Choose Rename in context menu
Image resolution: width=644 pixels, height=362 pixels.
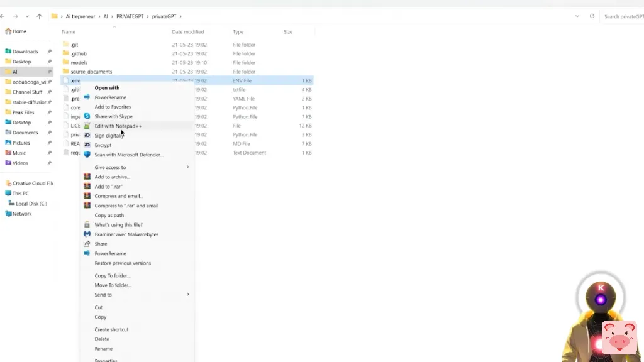104,348
